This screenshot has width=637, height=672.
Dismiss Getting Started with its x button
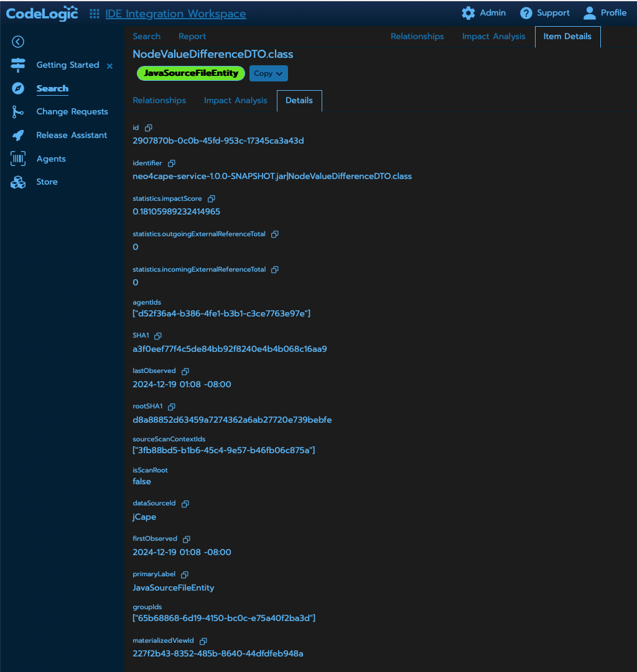(x=109, y=65)
